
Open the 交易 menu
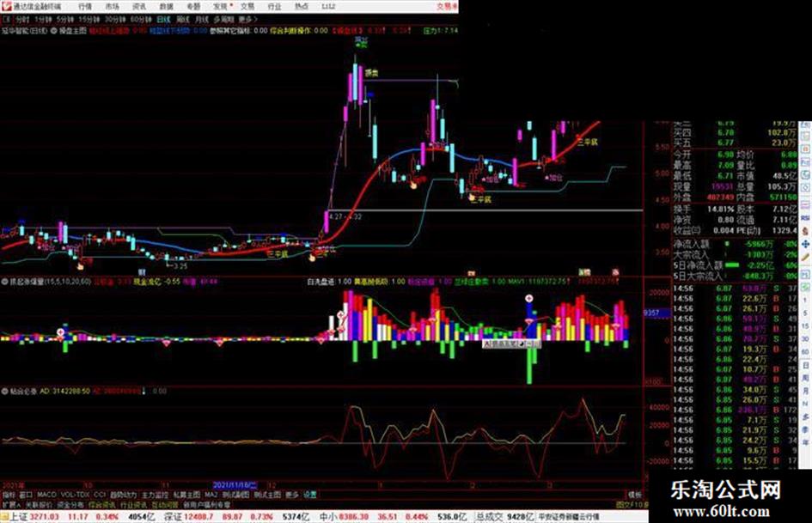247,7
